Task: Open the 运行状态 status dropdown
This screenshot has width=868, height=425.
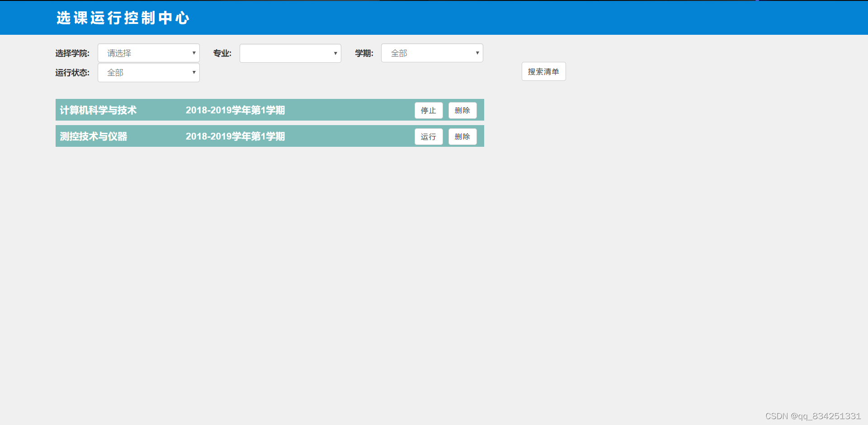Action: tap(149, 73)
